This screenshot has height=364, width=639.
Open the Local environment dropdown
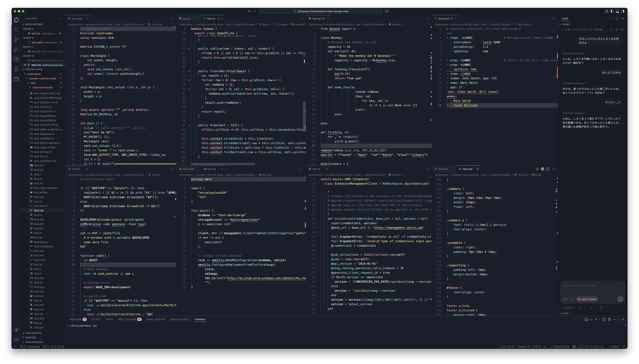tap(569, 308)
